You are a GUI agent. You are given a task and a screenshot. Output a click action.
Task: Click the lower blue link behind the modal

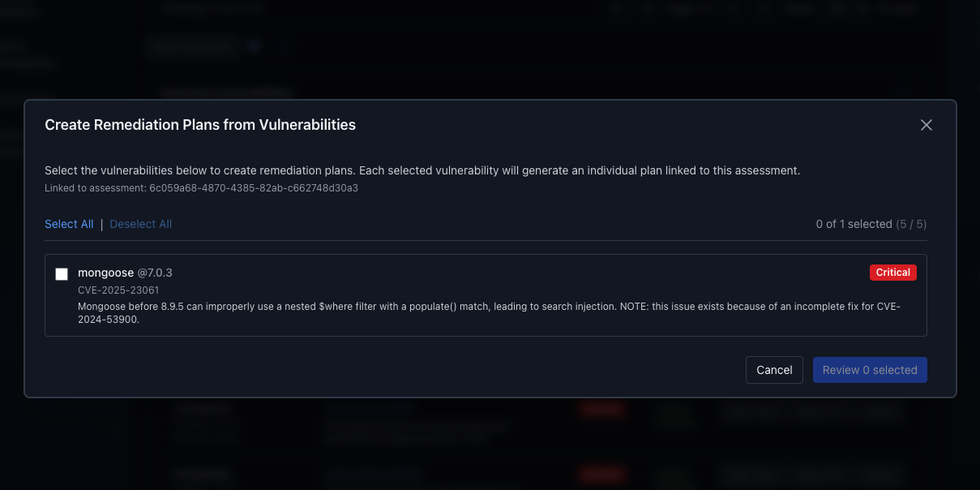[x=370, y=475]
